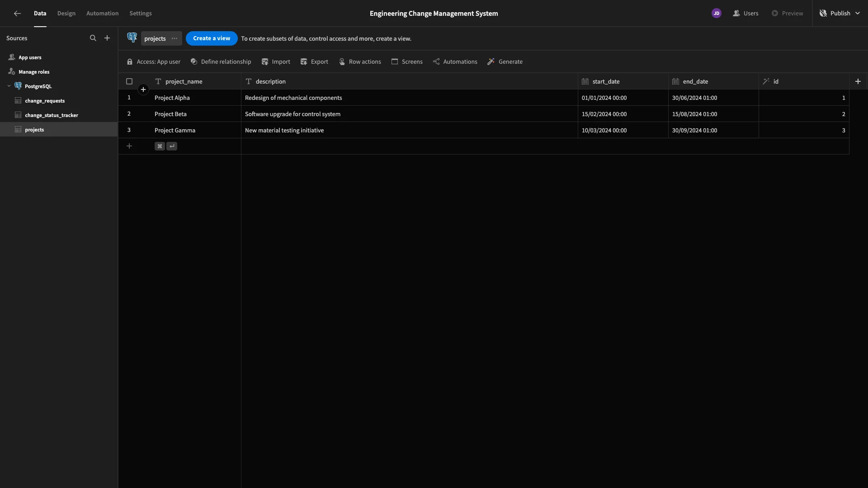Click the command-enter shortcut hint
This screenshot has height=488, width=868.
click(166, 146)
